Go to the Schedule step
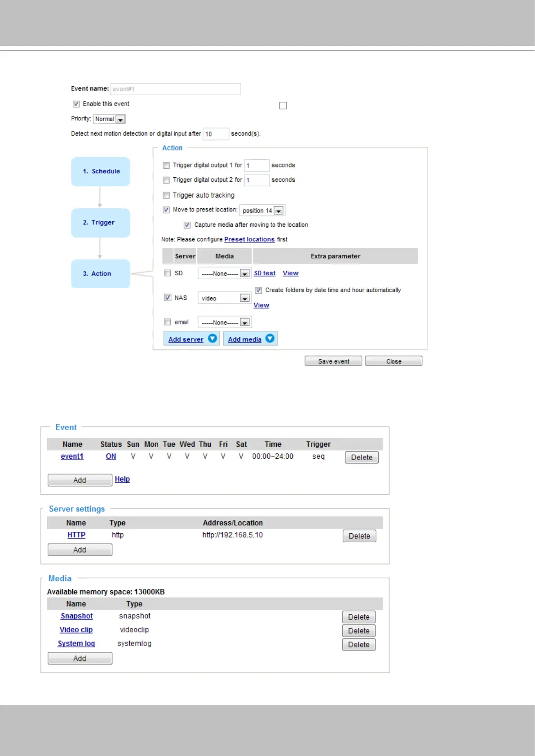Image resolution: width=535 pixels, height=756 pixels. 101,171
